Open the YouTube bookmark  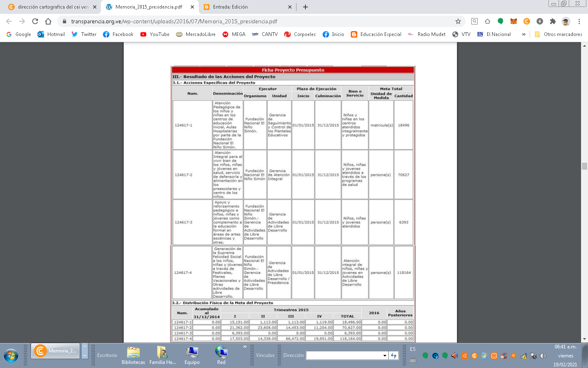pyautogui.click(x=155, y=34)
